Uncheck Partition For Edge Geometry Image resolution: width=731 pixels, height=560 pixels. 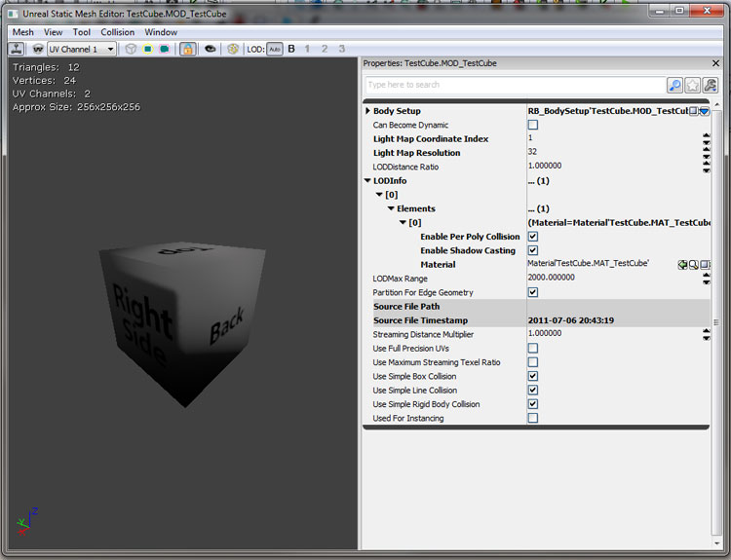coord(533,292)
